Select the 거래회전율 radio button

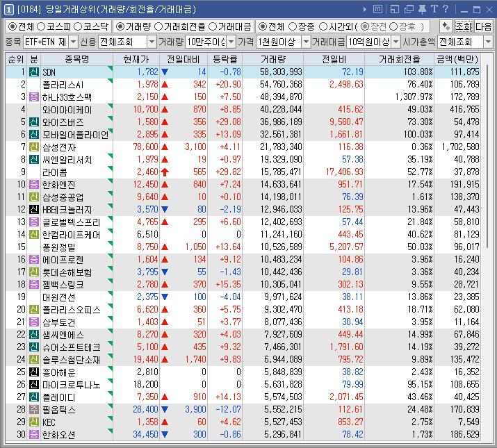pos(158,26)
